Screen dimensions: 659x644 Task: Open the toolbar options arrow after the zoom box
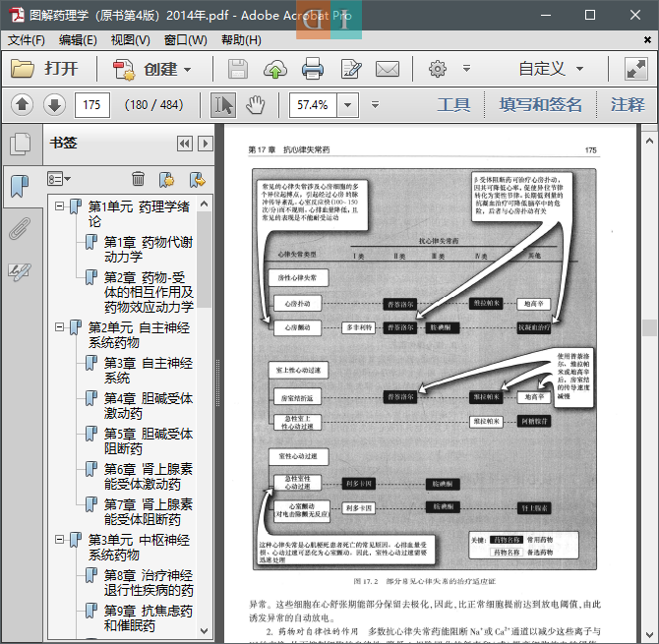tap(376, 104)
